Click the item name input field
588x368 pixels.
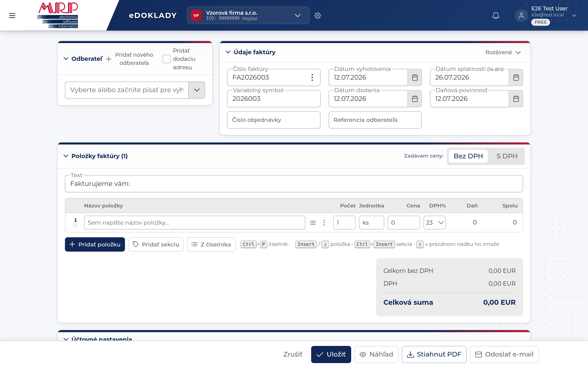point(195,223)
